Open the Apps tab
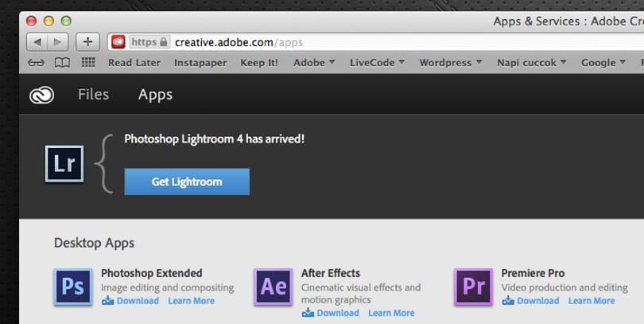 155,95
